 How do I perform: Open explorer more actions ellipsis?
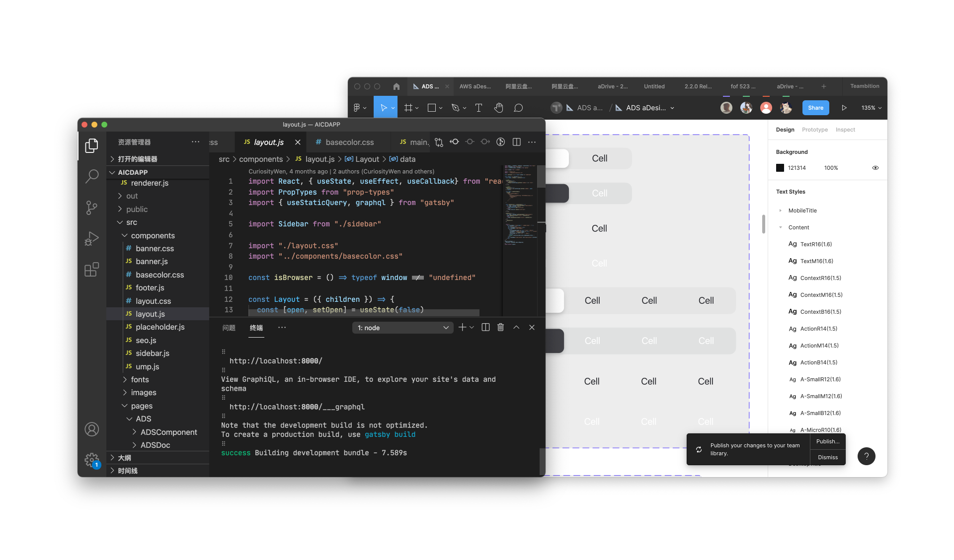click(x=196, y=142)
